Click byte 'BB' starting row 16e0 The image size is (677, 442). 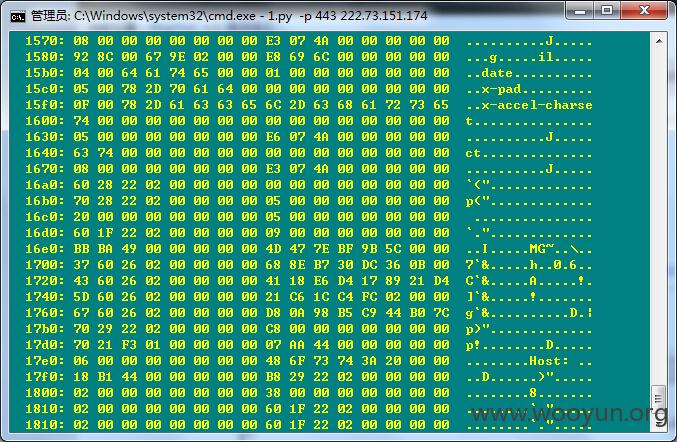(x=81, y=249)
